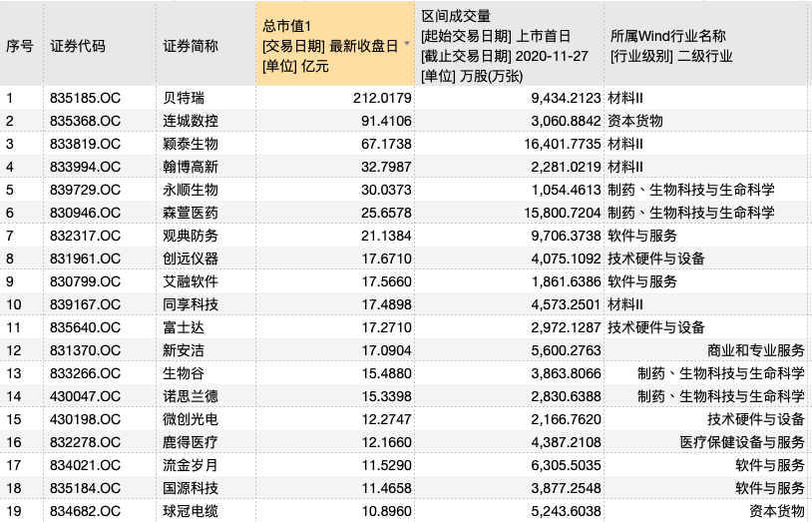812x522 pixels.
Task: Select security name 翰博高新
Action: click(x=191, y=167)
